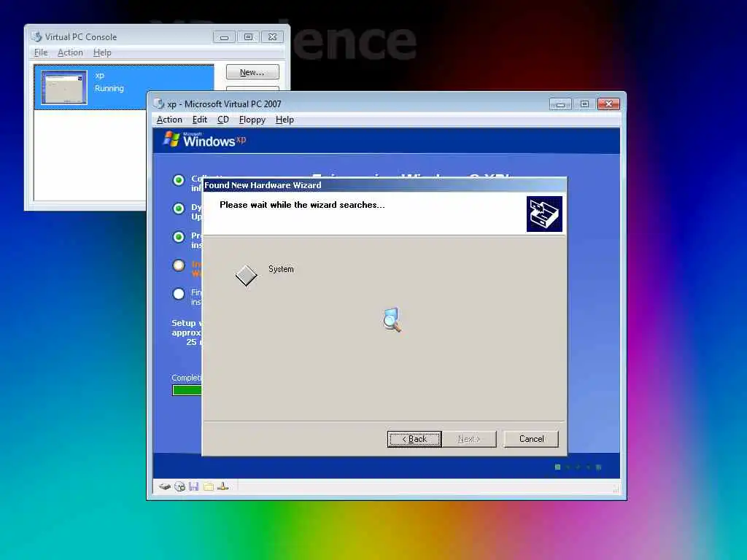Click the Windows XP logo flag
Screen dimensions: 747x560
[171, 139]
